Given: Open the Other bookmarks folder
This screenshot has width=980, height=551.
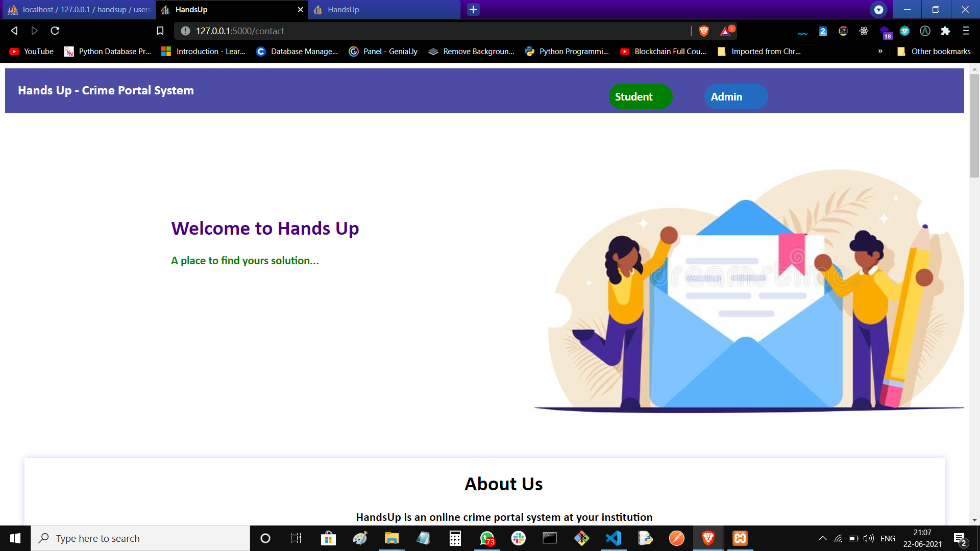Looking at the screenshot, I should [x=934, y=52].
